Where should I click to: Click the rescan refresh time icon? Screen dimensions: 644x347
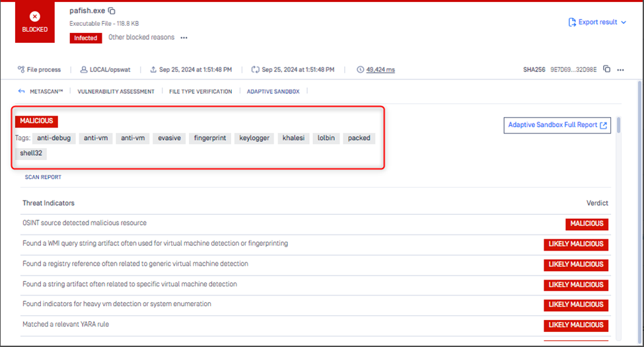(x=255, y=69)
